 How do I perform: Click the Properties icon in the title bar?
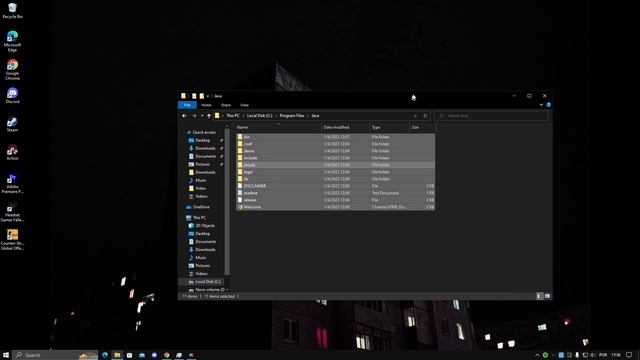[x=194, y=96]
